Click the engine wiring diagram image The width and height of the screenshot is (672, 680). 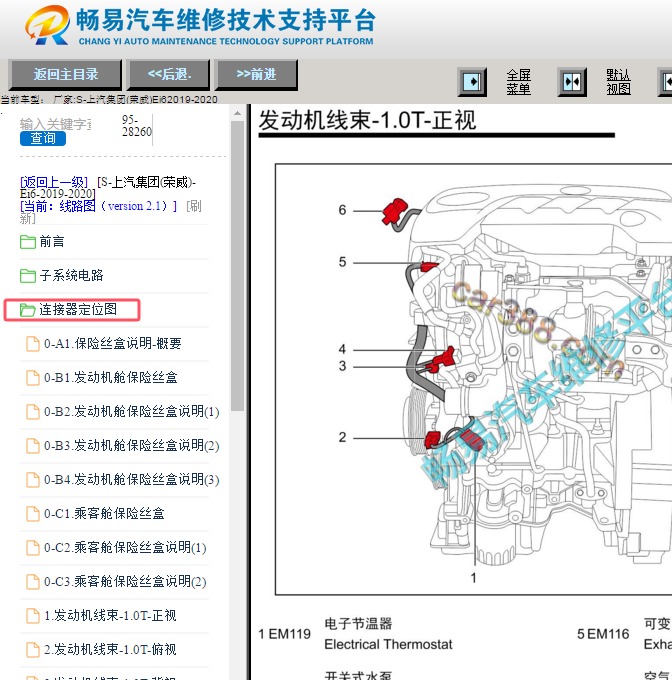point(473,379)
